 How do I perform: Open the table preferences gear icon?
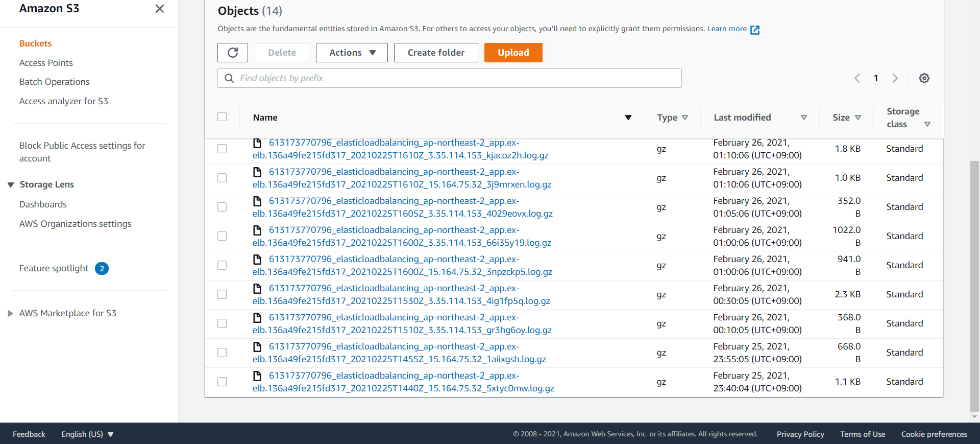[924, 78]
